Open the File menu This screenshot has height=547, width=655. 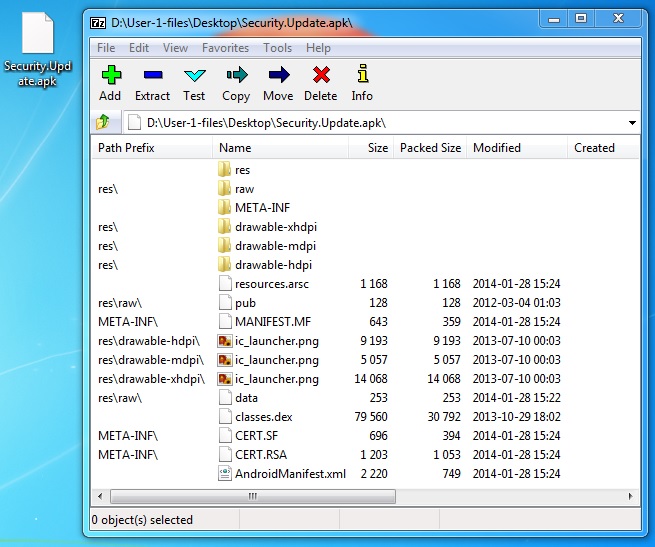click(x=106, y=48)
